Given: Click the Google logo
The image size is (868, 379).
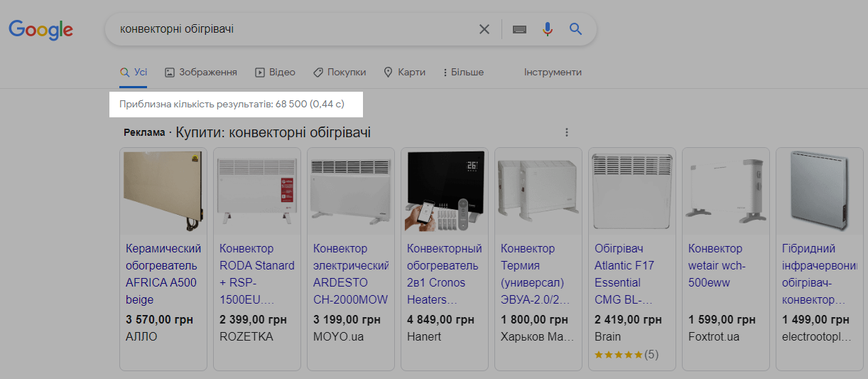Looking at the screenshot, I should coord(40,30).
